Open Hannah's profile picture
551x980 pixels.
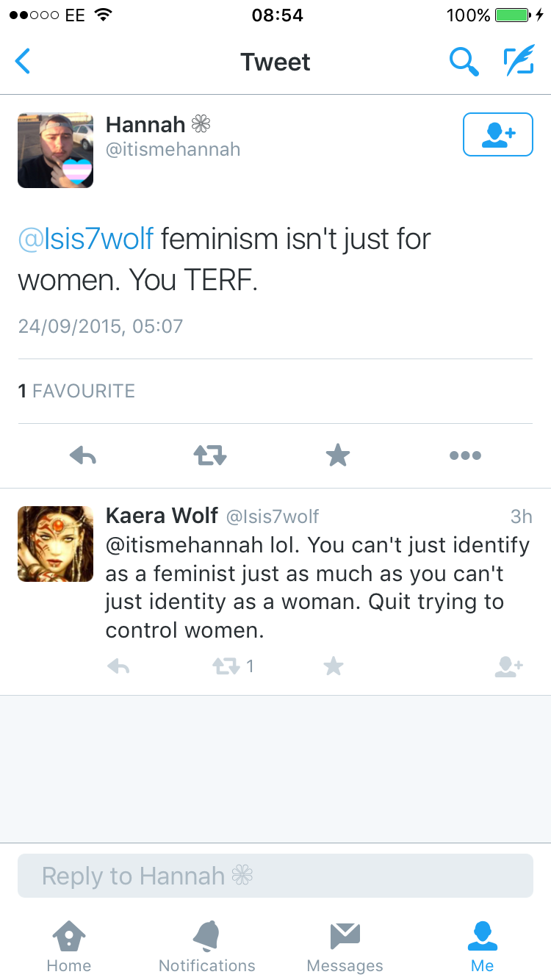(56, 151)
